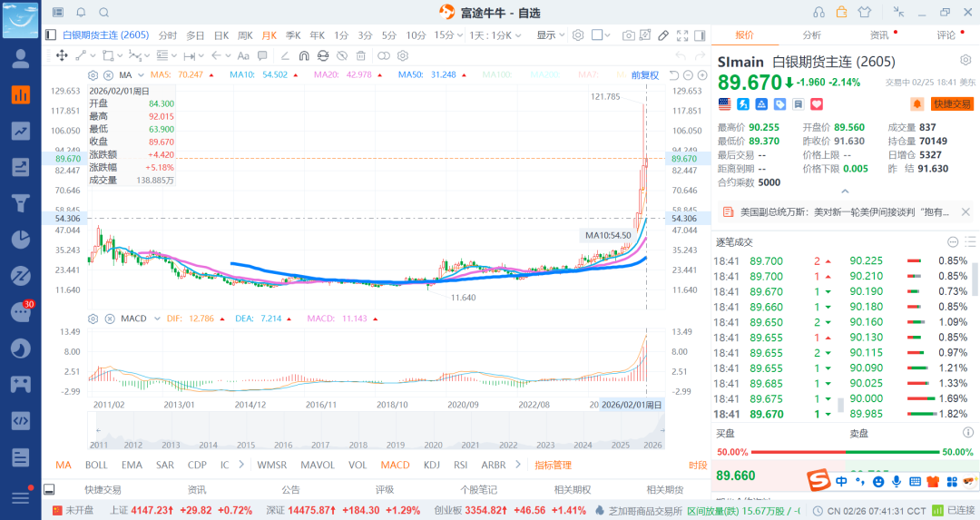Viewport: 980px width, 520px height.
Task: Open the 1天:1分K dropdown
Action: [495, 35]
